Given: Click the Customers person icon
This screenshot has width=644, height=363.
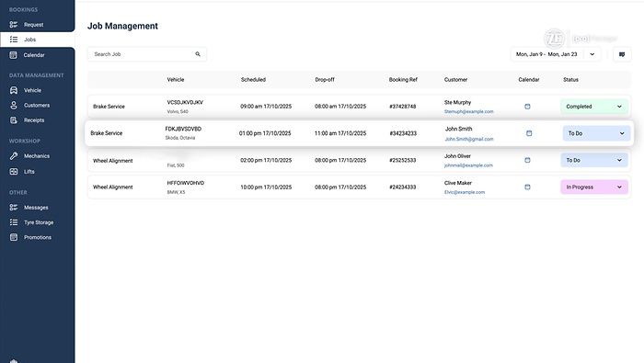Looking at the screenshot, I should [14, 106].
